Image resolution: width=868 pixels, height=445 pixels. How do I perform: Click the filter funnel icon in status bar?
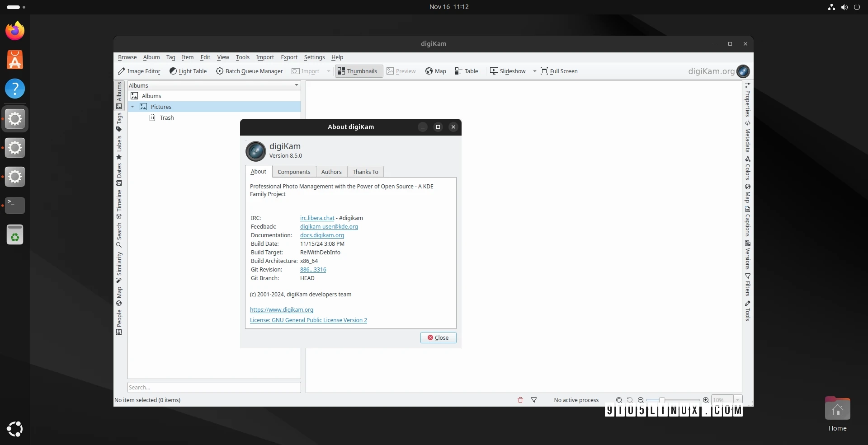(534, 400)
